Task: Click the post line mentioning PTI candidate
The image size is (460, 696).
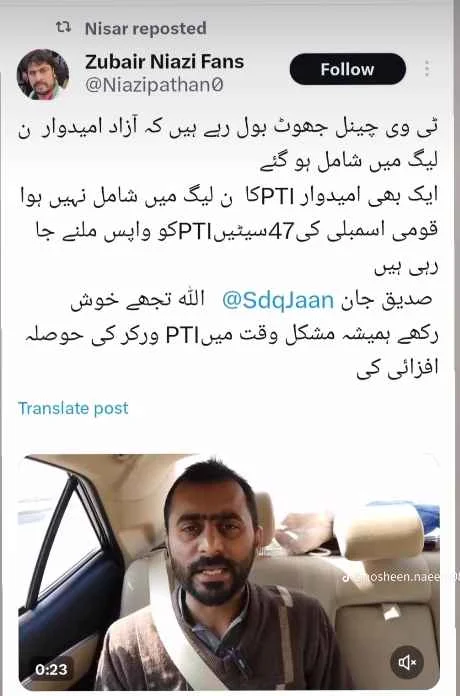Action: coord(230,198)
